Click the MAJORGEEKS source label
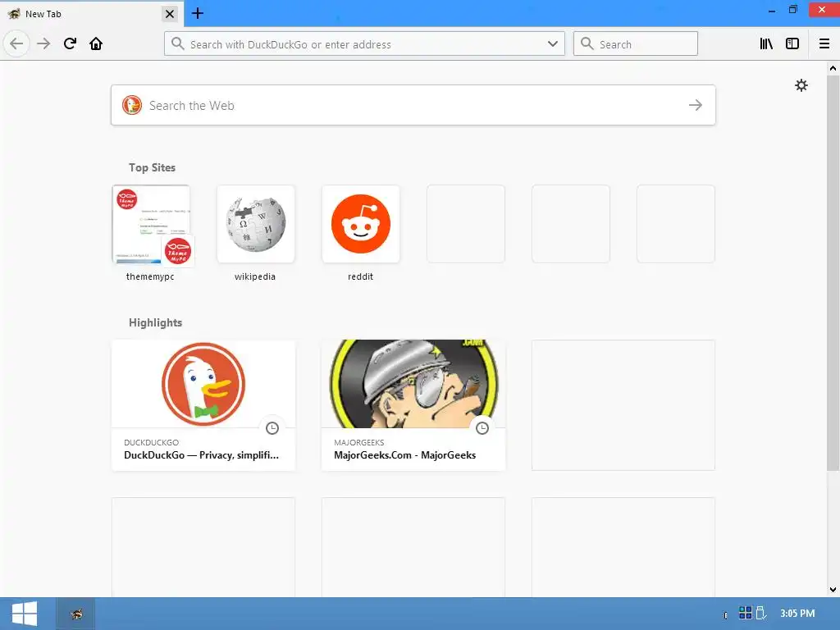Image resolution: width=840 pixels, height=630 pixels. coord(359,442)
